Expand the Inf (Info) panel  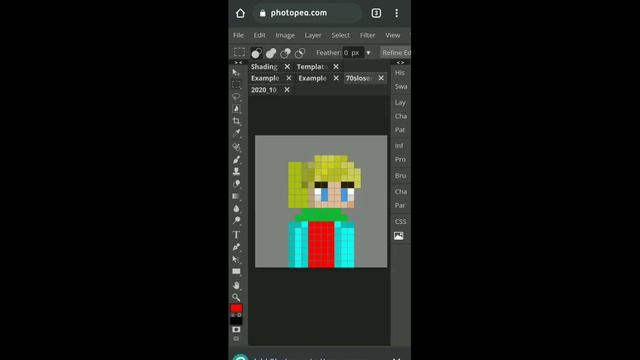(399, 146)
